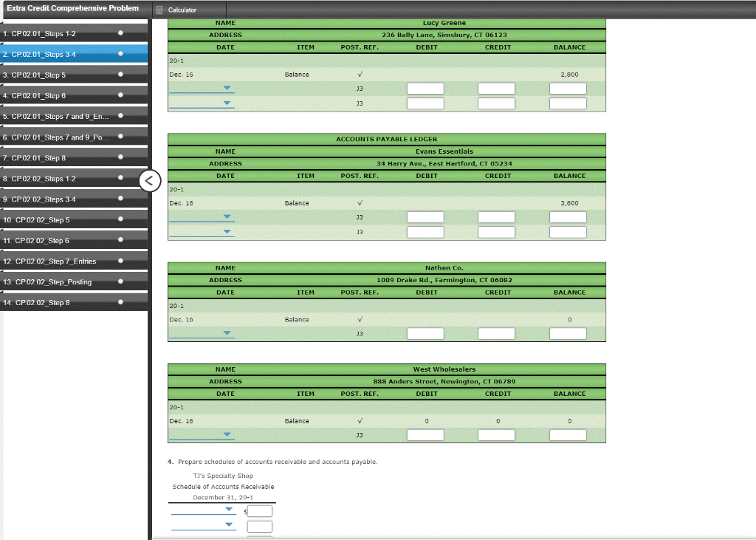Click Lucy Greene second row credit field

(497, 103)
